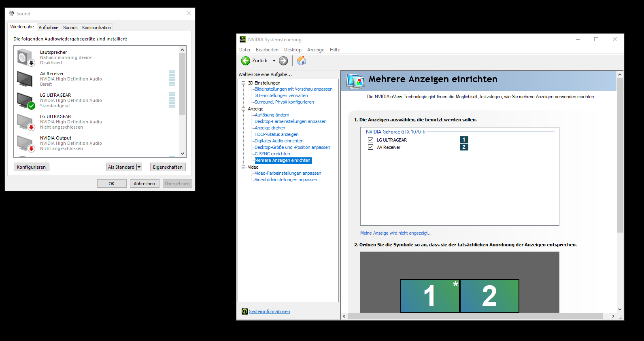Open Digitales Audio einrichten
This screenshot has width=644, height=341.
coord(279,141)
